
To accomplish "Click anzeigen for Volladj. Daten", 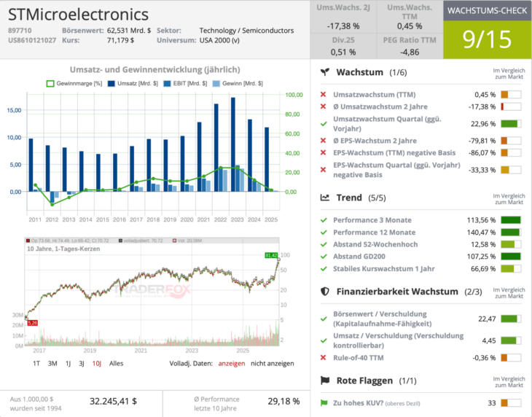I will click(232, 363).
